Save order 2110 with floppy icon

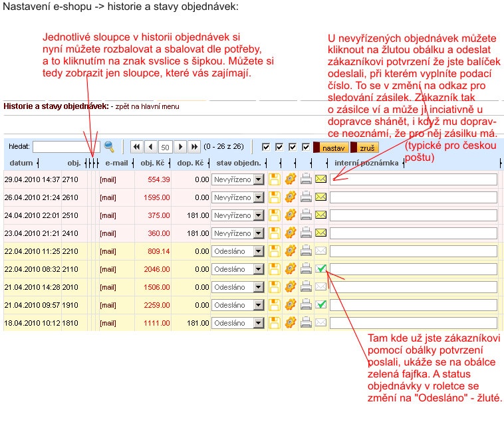[x=274, y=269]
